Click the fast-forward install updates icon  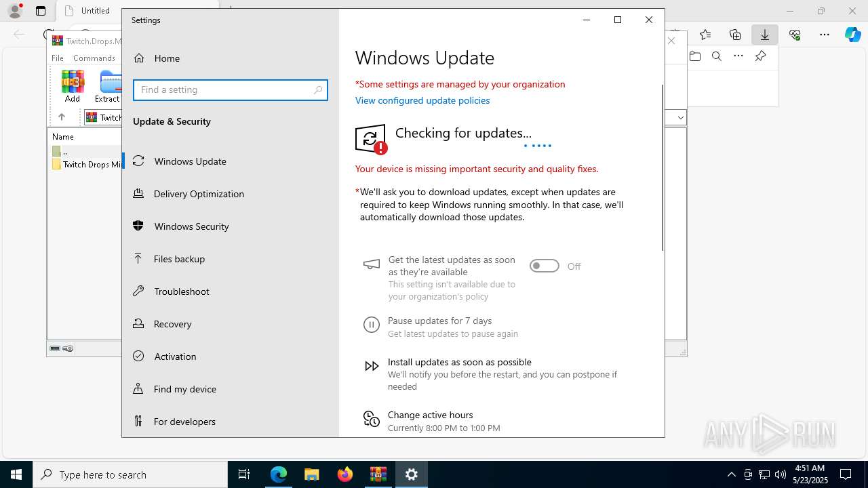372,366
